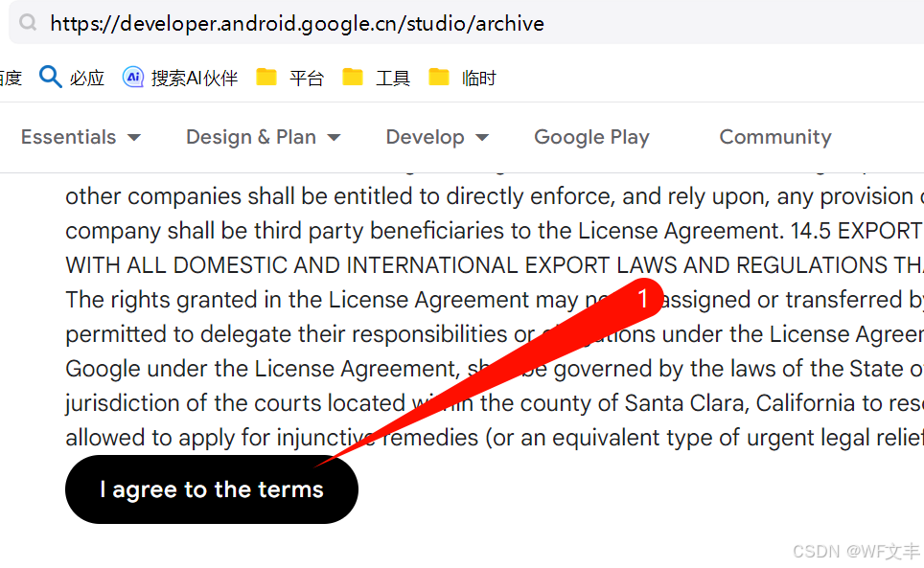This screenshot has width=924, height=568.
Task: Click the line starting "other companies shall be entitled"
Action: click(495, 196)
